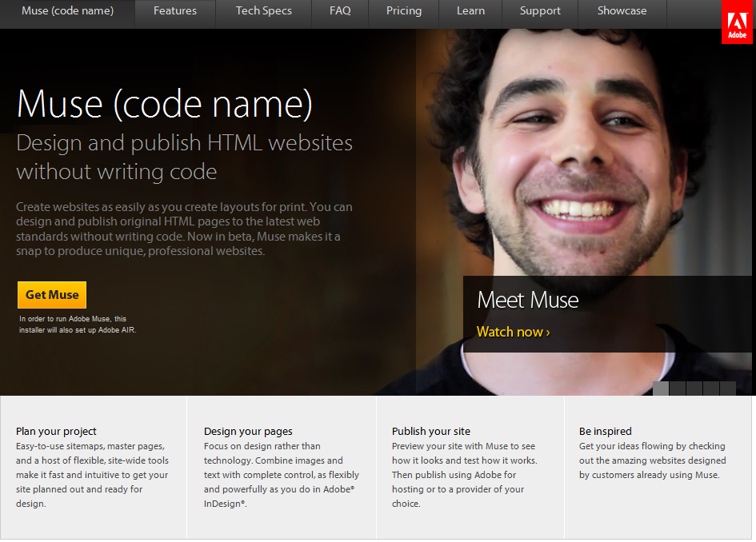The image size is (756, 542).
Task: Click the 'Design and publish HTML websites' subheading
Action: 184,157
